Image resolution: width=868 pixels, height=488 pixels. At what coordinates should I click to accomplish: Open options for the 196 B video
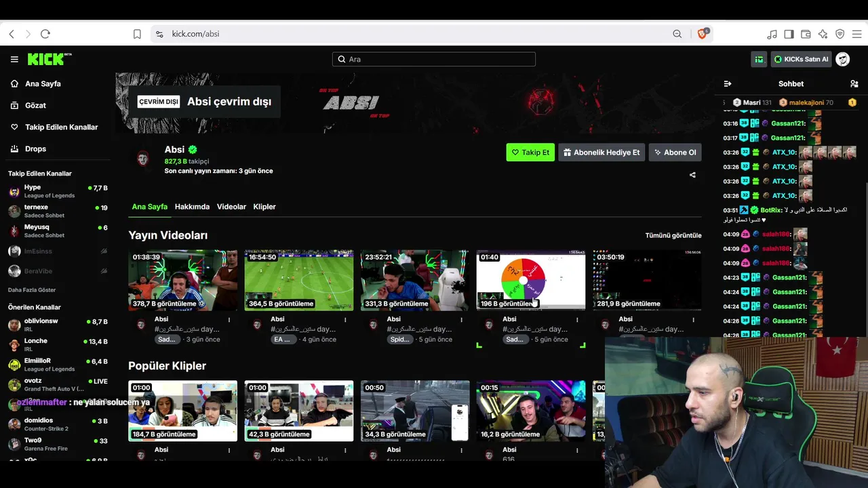577,319
